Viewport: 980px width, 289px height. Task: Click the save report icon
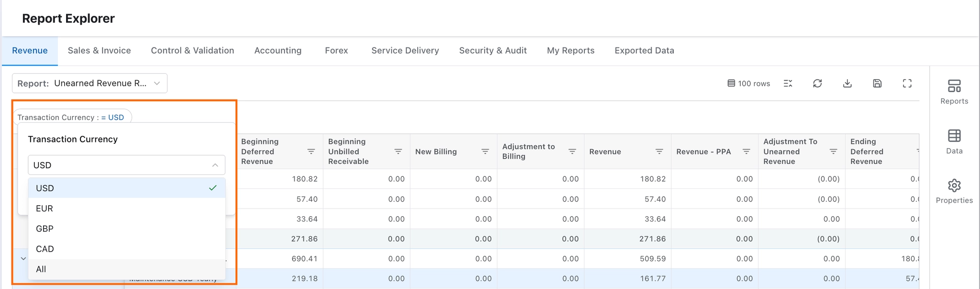(877, 83)
